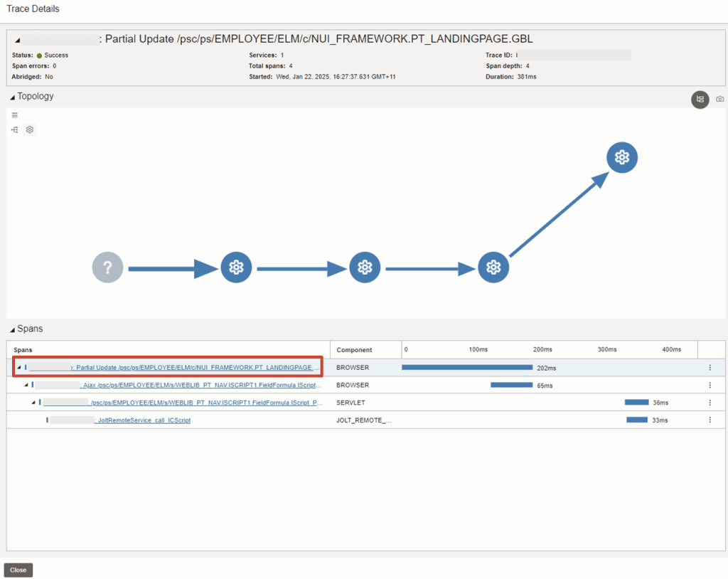Open the Partial Update span link
Image resolution: width=728 pixels, height=579 pixels.
(192, 368)
